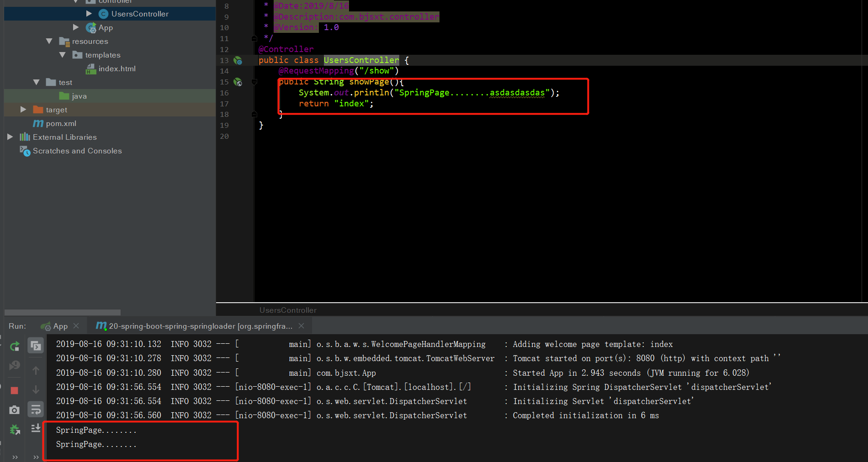
Task: Click the request mapping gutter icon on line 15
Action: 238,82
